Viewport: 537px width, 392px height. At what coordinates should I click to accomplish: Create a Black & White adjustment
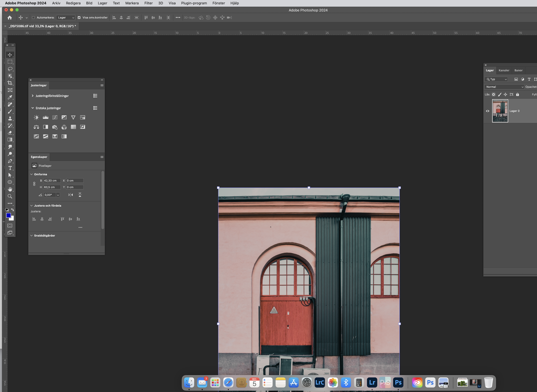45,127
